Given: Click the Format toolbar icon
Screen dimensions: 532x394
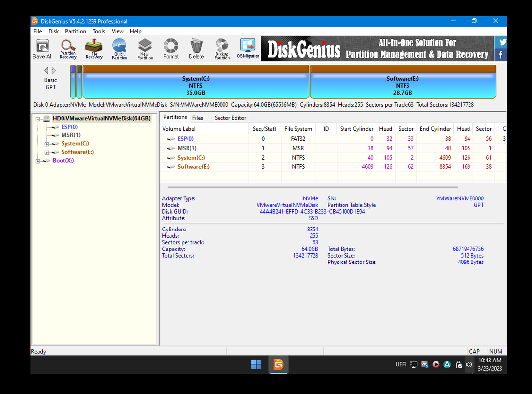Looking at the screenshot, I should pyautogui.click(x=171, y=49).
